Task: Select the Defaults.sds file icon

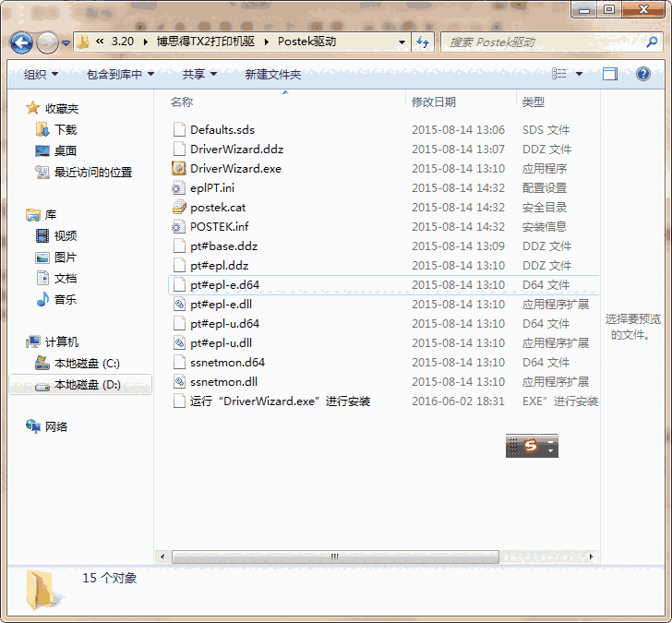Action: point(179,129)
